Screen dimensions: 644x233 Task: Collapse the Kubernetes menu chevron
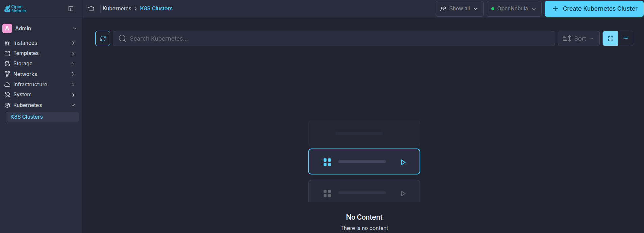click(x=73, y=105)
